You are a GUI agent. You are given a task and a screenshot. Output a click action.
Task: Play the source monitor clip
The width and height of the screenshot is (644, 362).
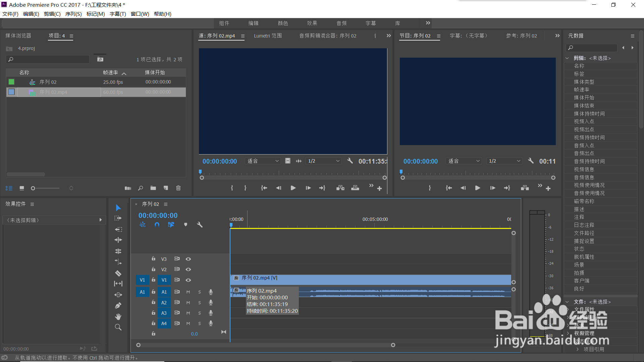[293, 188]
